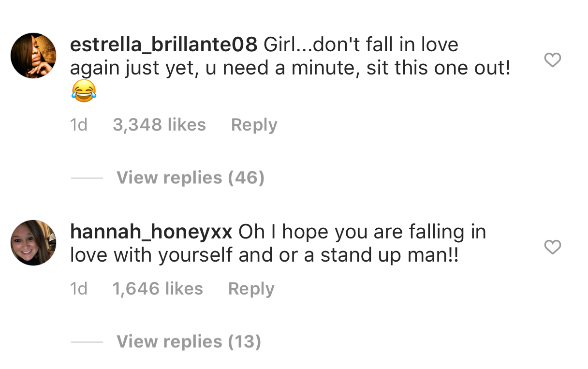Click the line beside View replies (13)
Viewport: 588px width, 369px height.
pyautogui.click(x=87, y=342)
